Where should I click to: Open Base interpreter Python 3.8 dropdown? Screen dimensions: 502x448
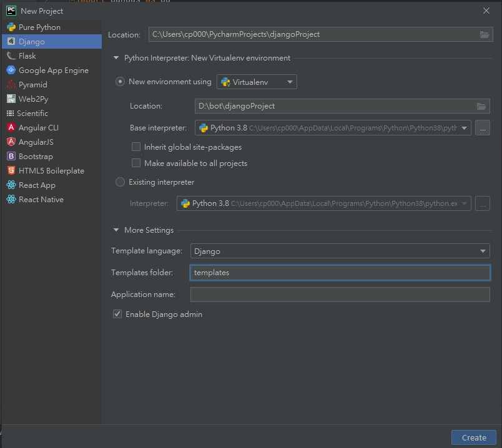(333, 128)
